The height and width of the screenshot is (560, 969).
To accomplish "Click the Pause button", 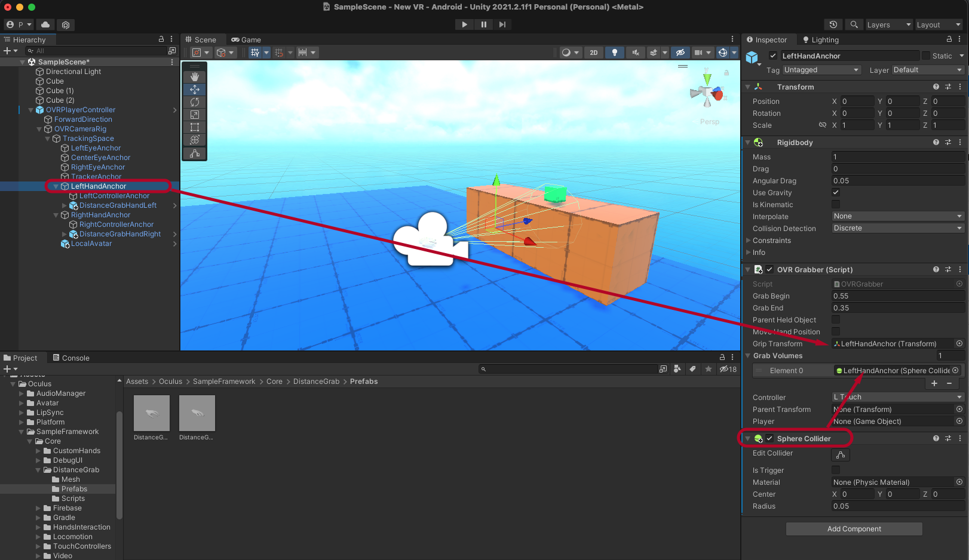I will tap(483, 24).
